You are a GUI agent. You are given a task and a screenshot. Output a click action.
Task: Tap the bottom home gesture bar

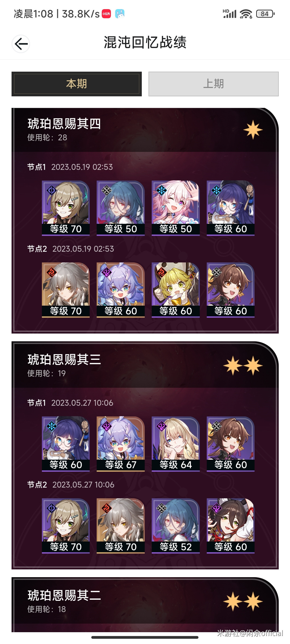(145, 637)
